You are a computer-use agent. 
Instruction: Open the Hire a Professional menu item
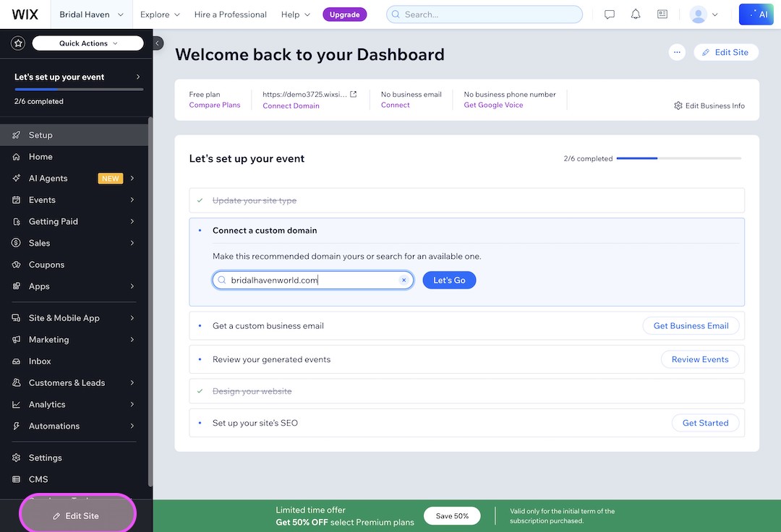point(230,14)
